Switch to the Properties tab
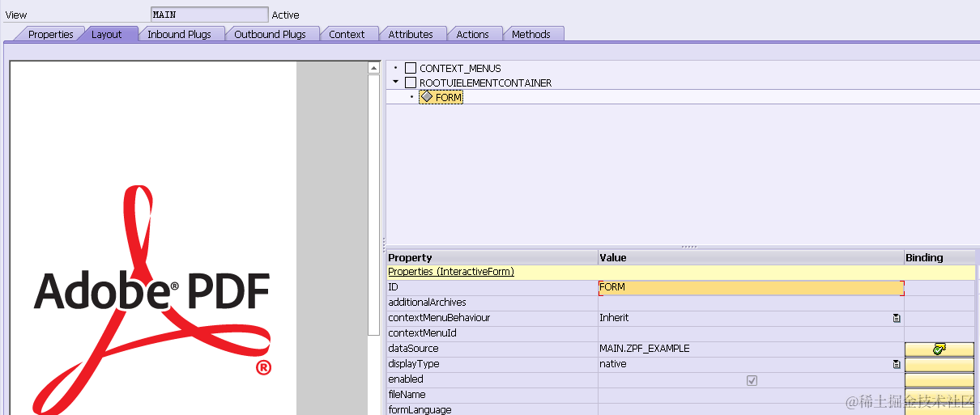 tap(50, 34)
